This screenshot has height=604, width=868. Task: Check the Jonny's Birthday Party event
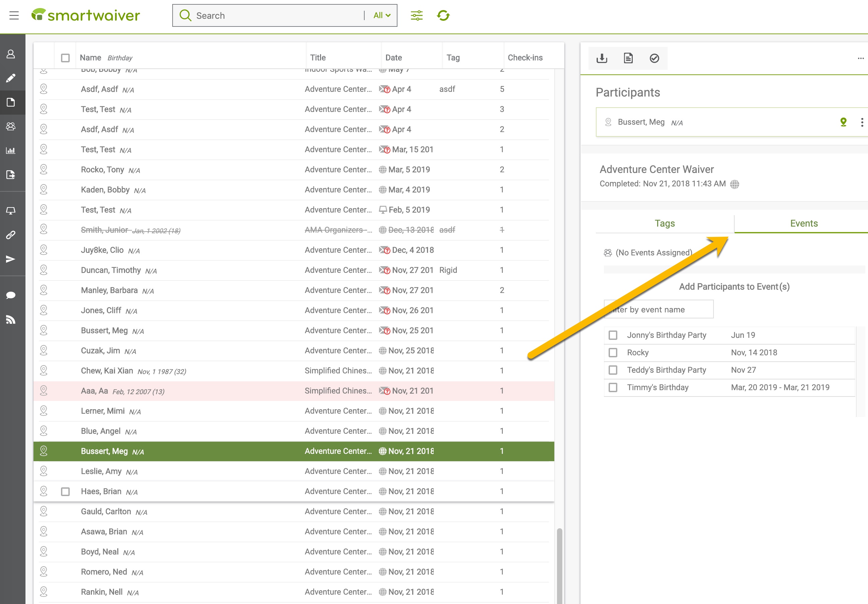[x=613, y=335]
